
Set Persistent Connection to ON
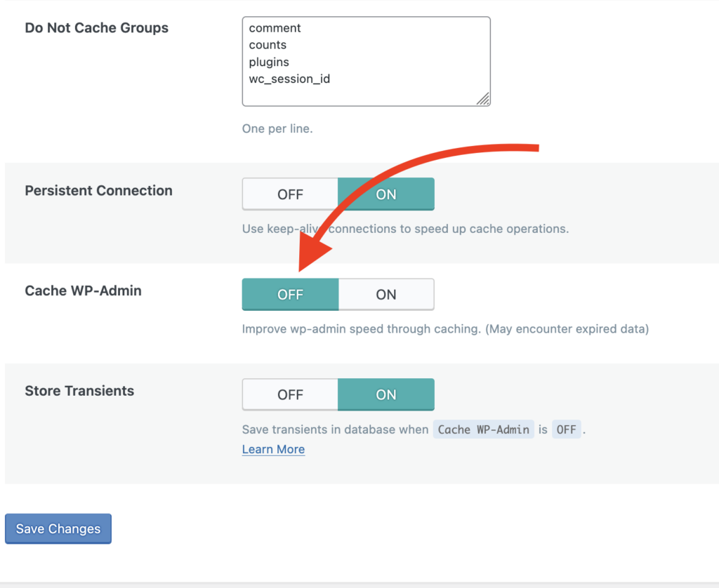(386, 194)
